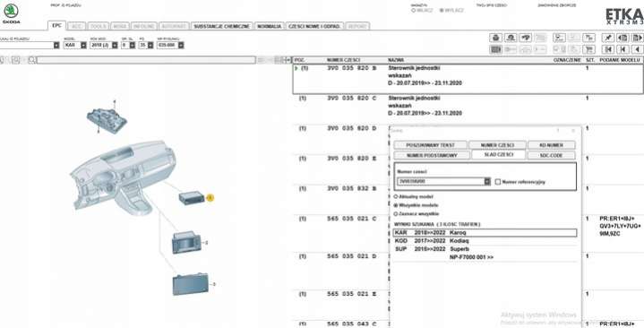Click the printer icon in toolbar

[x=495, y=38]
